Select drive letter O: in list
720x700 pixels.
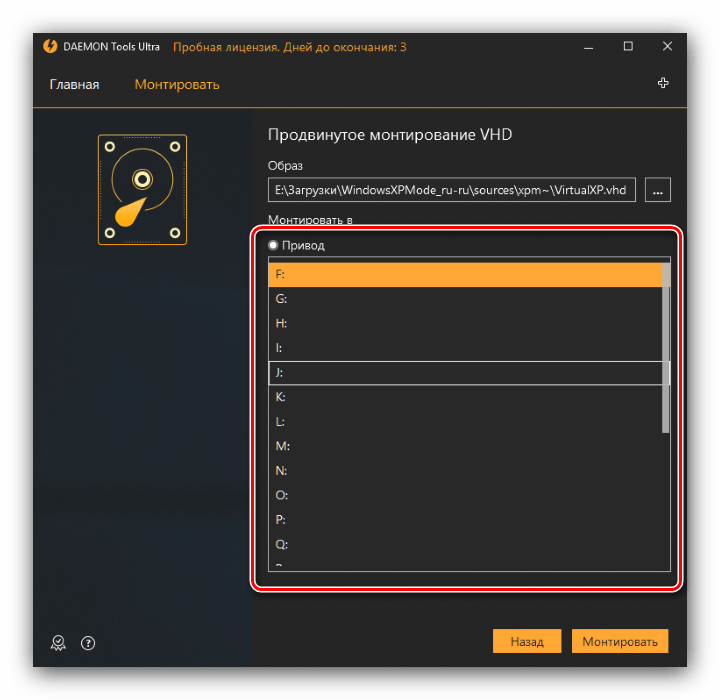click(465, 495)
